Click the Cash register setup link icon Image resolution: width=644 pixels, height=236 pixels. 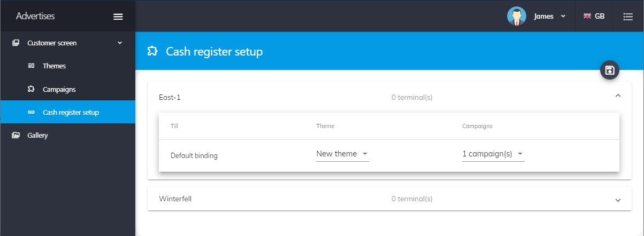[x=31, y=113]
